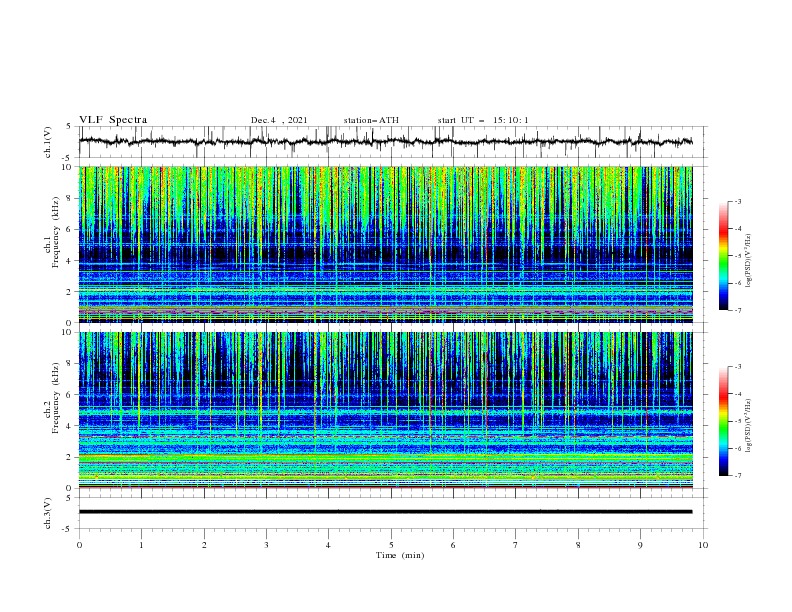Click the time axis tick label '3'

point(266,545)
